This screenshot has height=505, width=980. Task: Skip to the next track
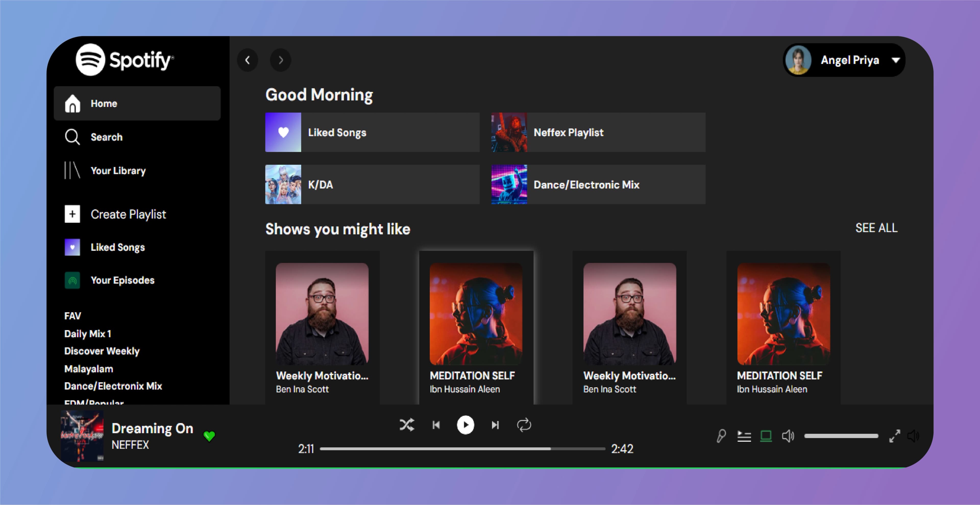(495, 425)
